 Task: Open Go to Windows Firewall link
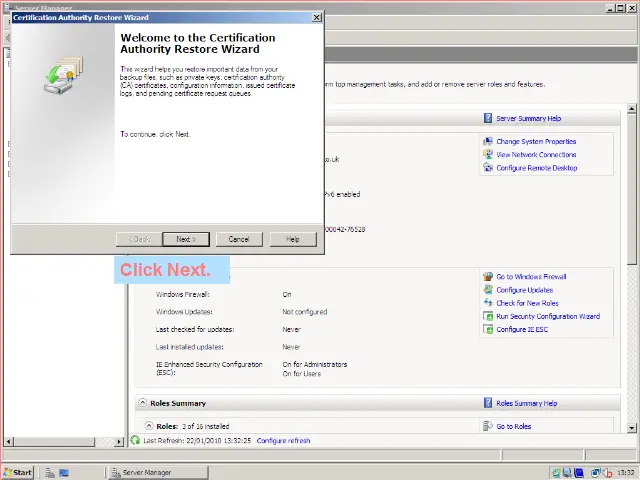pos(531,277)
